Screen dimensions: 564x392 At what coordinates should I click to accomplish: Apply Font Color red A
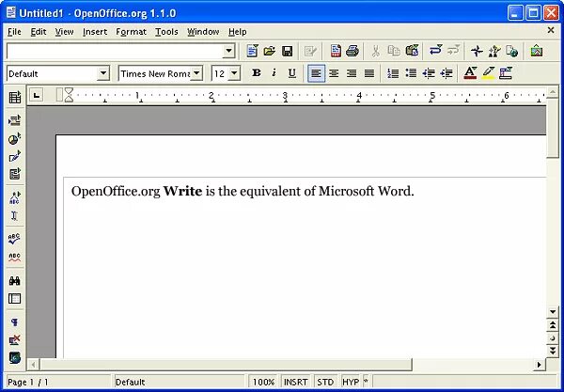[x=470, y=73]
